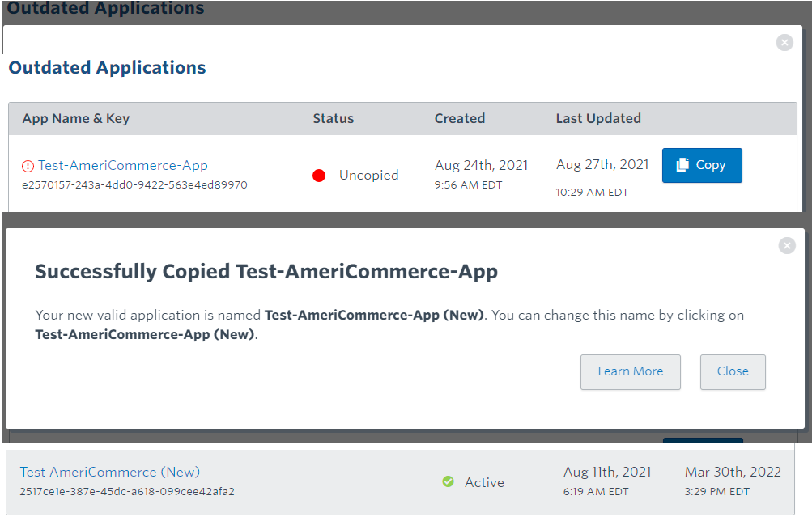This screenshot has width=812, height=517.
Task: Close the Successfully Copied dialog via X icon
Action: [x=787, y=245]
